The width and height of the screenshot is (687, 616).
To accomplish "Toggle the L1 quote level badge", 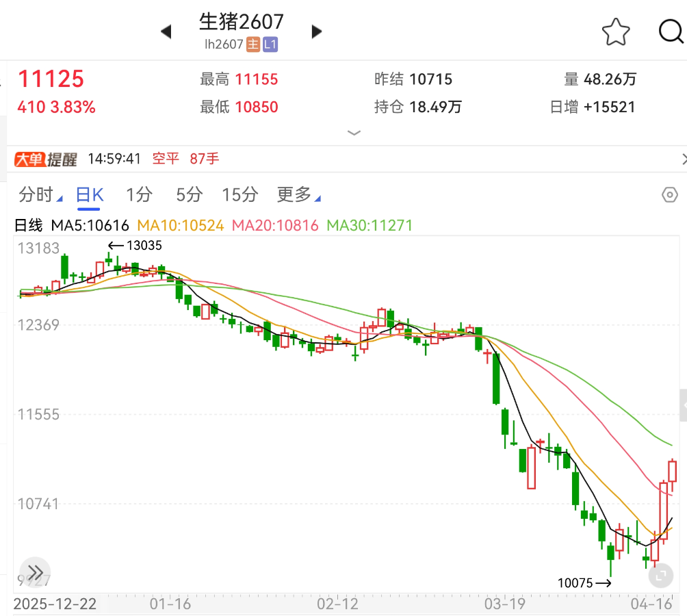I will [x=270, y=45].
